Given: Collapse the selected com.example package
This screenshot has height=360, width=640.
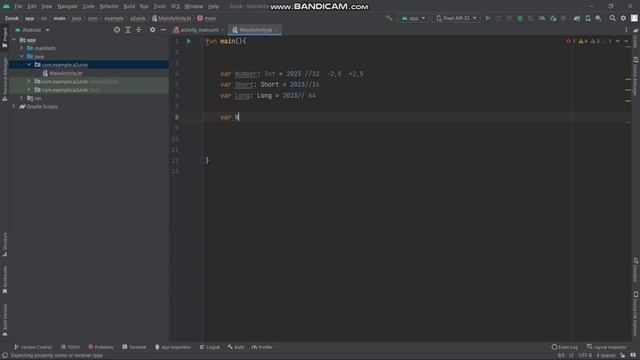Looking at the screenshot, I should coord(29,64).
